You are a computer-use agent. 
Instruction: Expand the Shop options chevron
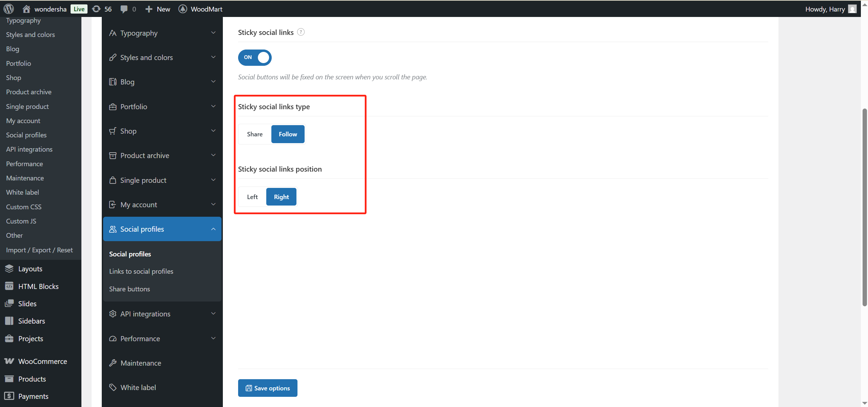coord(213,131)
